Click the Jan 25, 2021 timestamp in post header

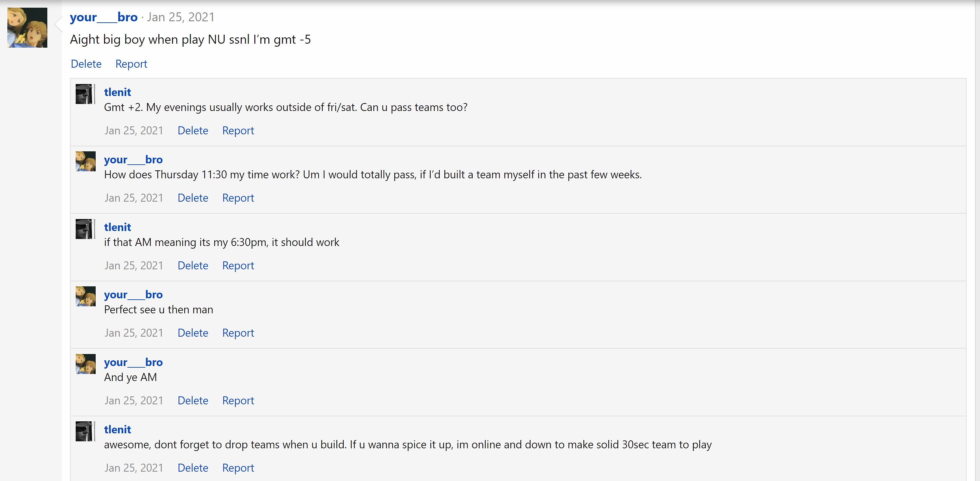pos(181,17)
